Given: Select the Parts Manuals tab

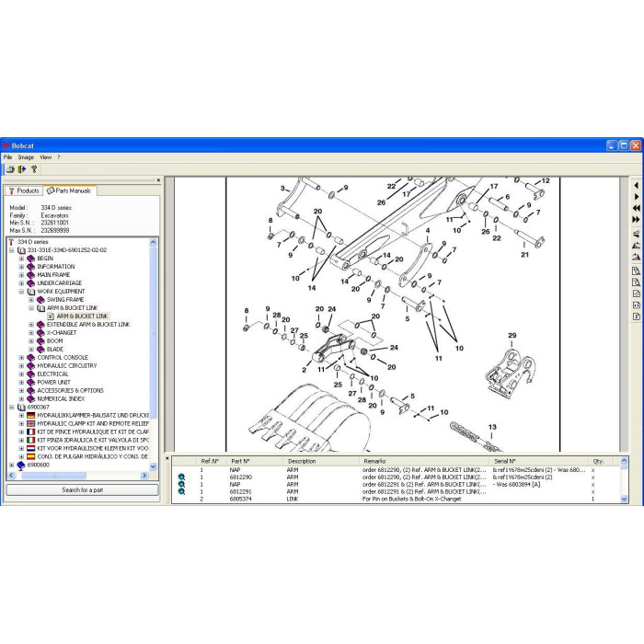Looking at the screenshot, I should 69,190.
